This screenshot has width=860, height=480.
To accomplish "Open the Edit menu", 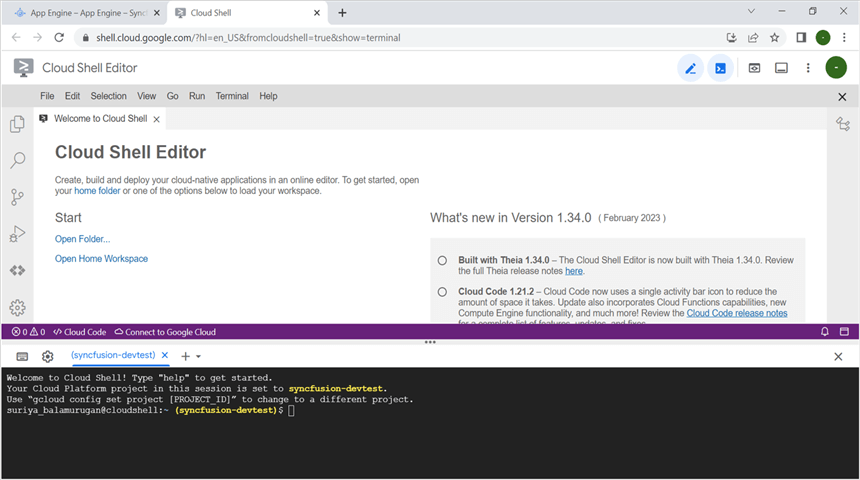I will (x=72, y=96).
